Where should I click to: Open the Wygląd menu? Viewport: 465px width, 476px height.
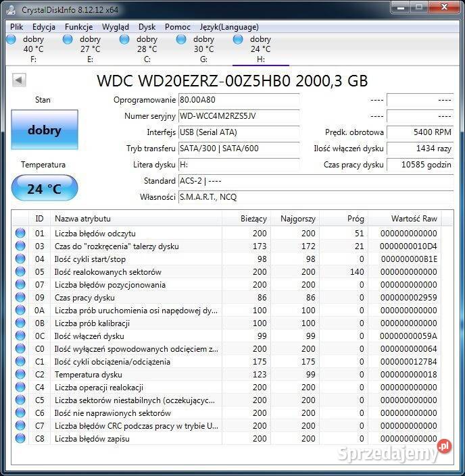(116, 27)
